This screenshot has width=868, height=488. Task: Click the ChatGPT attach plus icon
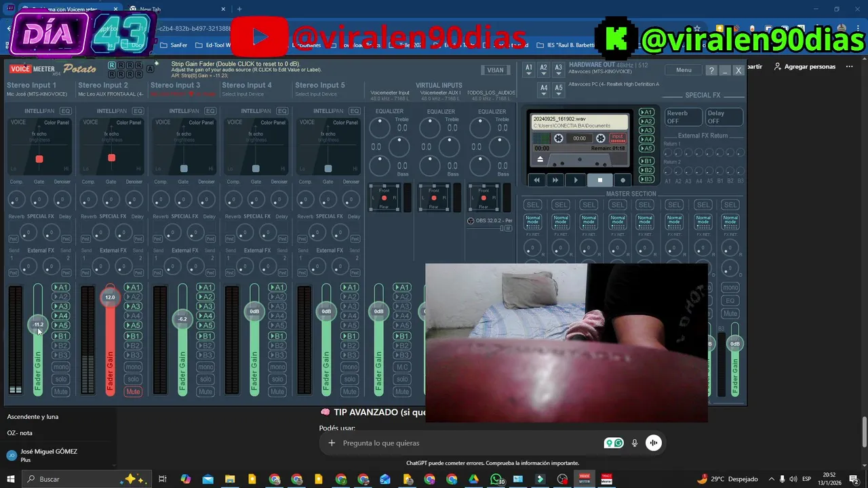point(332,443)
